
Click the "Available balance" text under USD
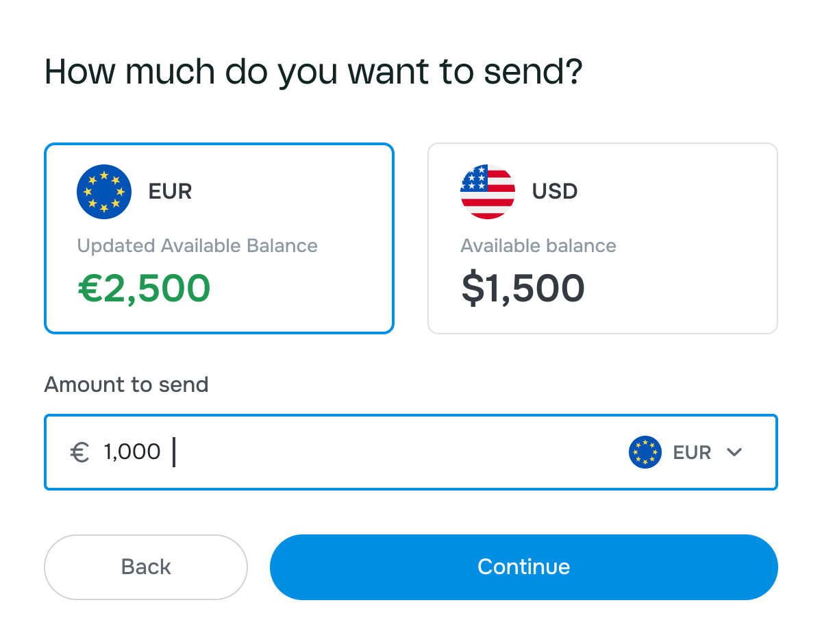(x=538, y=246)
